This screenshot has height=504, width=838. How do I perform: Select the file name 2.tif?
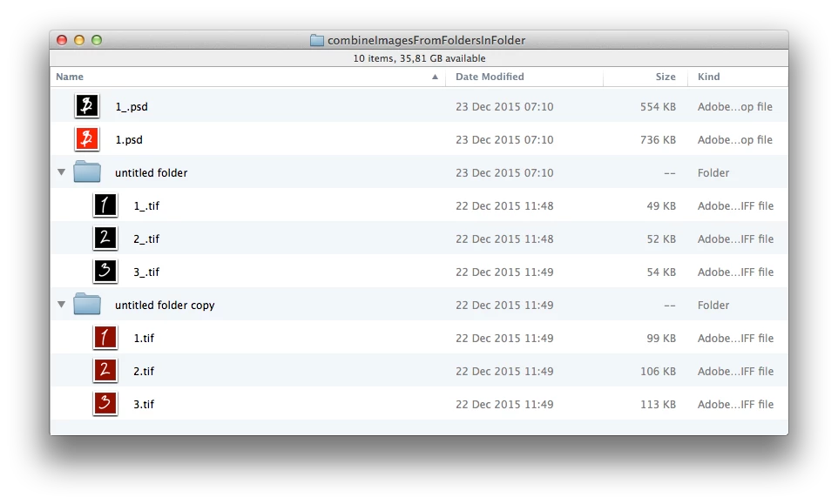pos(144,371)
